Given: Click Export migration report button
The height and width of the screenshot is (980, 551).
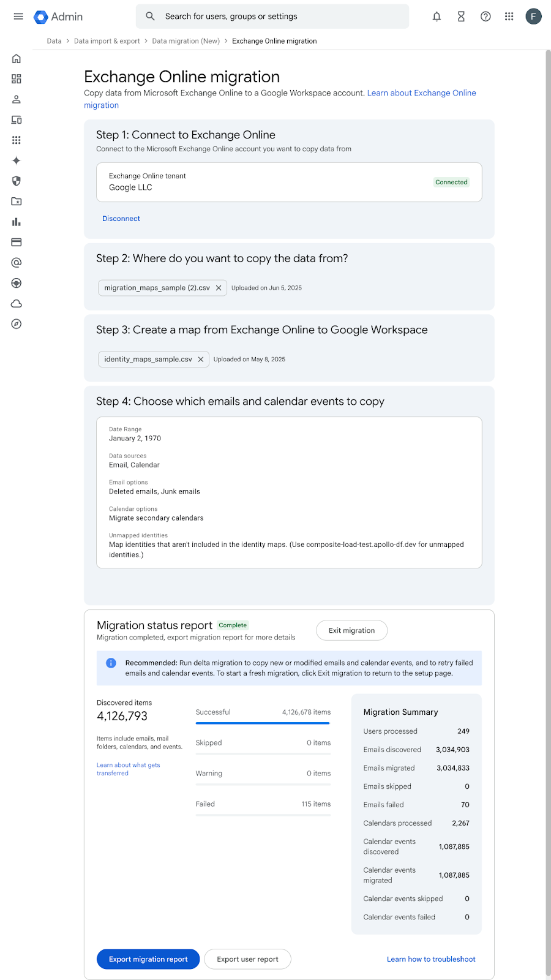Looking at the screenshot, I should pyautogui.click(x=148, y=959).
